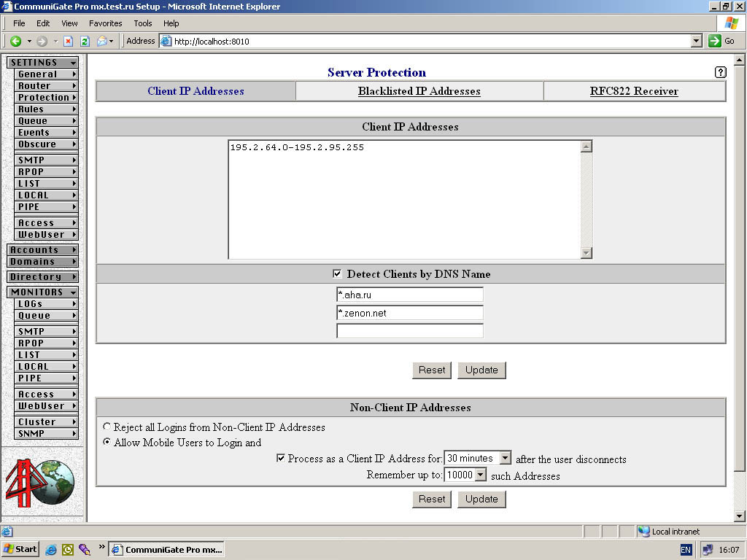The image size is (747, 560).
Task: Click the Stop loading icon
Action: click(68, 42)
